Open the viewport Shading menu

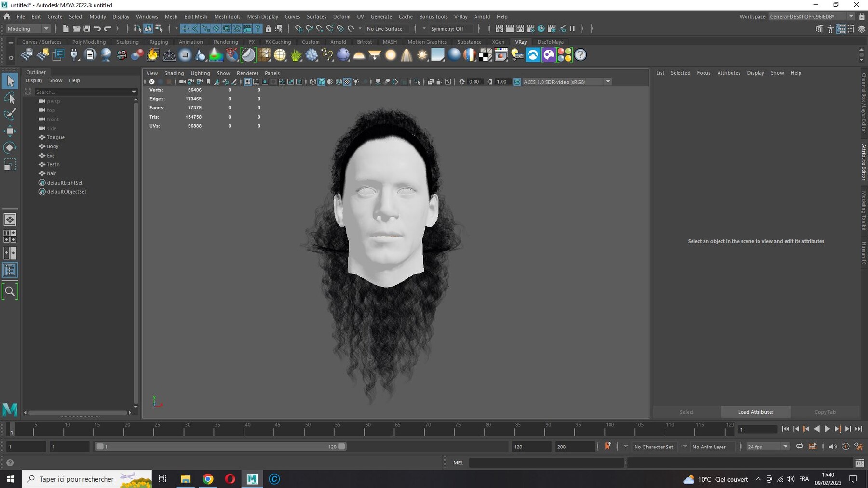coord(174,73)
